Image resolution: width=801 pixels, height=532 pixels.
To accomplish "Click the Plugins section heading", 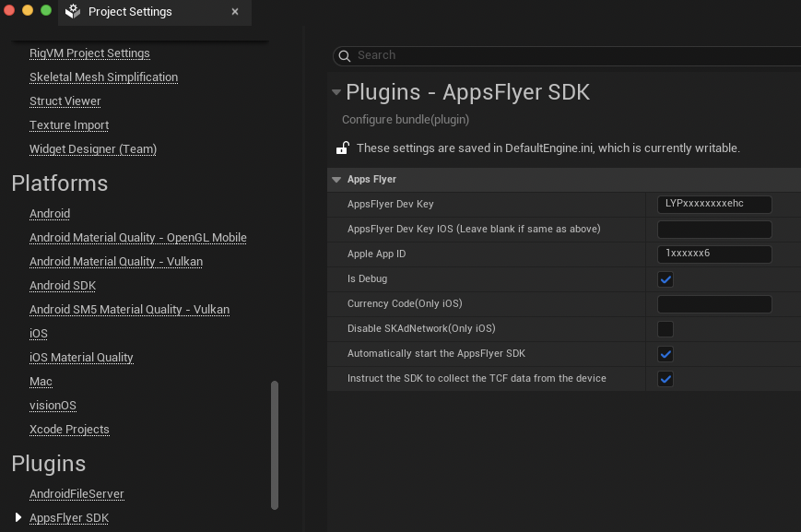I will (49, 464).
